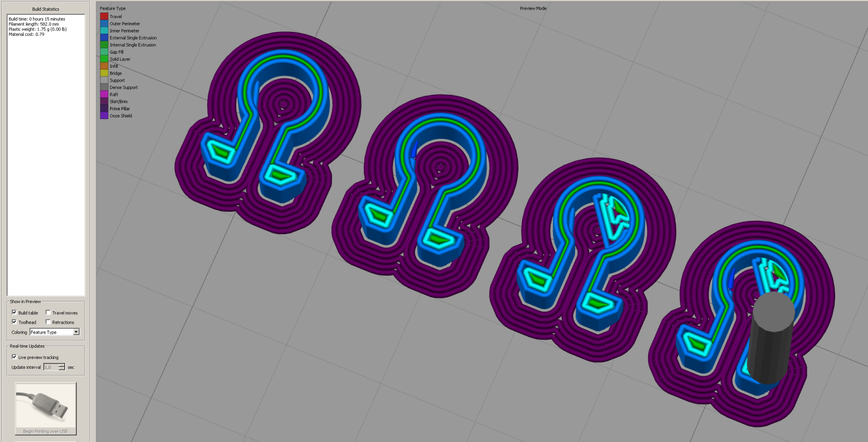Click the gray toolhead cylinder in the preview
Viewport: 868px width, 442px height.
coord(772,338)
